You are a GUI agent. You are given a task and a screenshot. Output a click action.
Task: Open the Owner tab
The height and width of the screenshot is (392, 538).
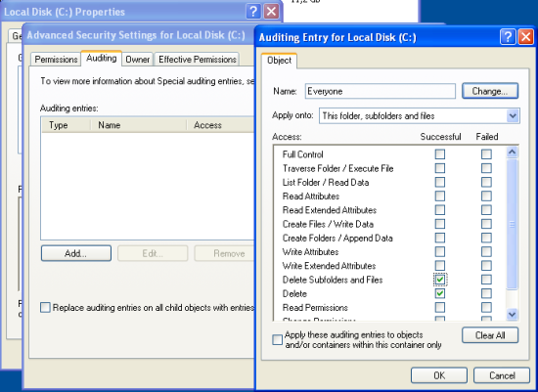(x=138, y=60)
